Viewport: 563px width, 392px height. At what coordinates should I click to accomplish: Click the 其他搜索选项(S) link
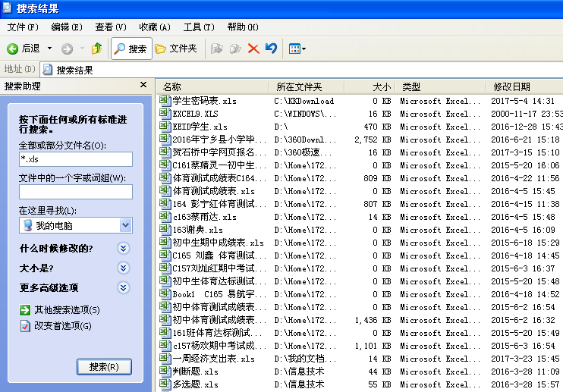point(67,310)
